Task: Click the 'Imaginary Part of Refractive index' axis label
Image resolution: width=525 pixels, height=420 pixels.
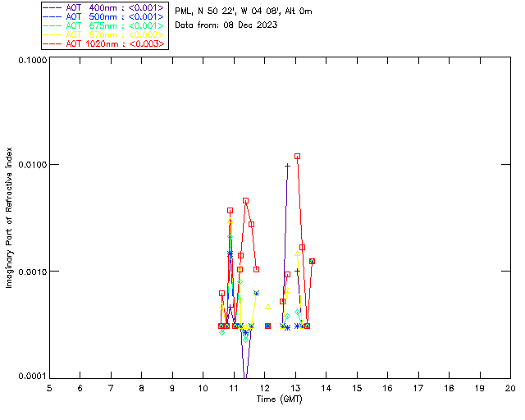Action: 9,217
